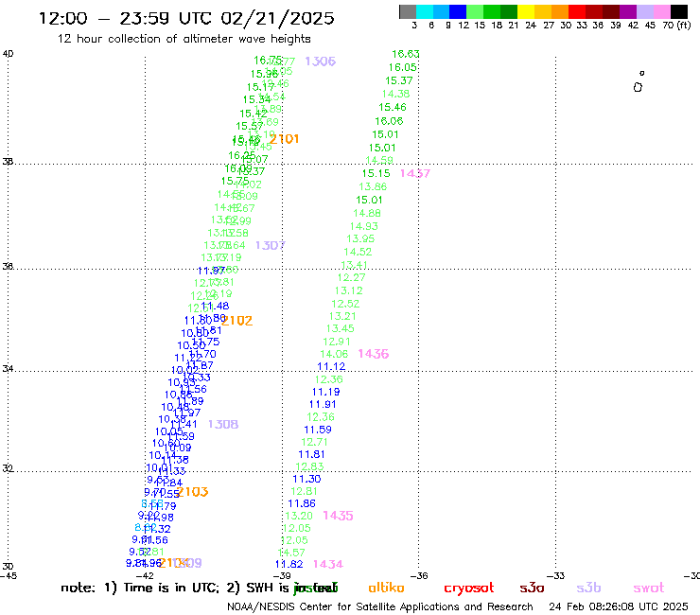The width and height of the screenshot is (700, 615).
Task: Click the longitude axis label -33
Action: coord(555,575)
